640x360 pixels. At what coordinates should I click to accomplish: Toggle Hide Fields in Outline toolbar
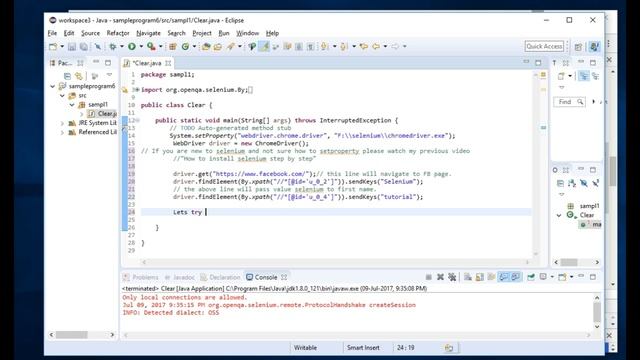pos(584,184)
